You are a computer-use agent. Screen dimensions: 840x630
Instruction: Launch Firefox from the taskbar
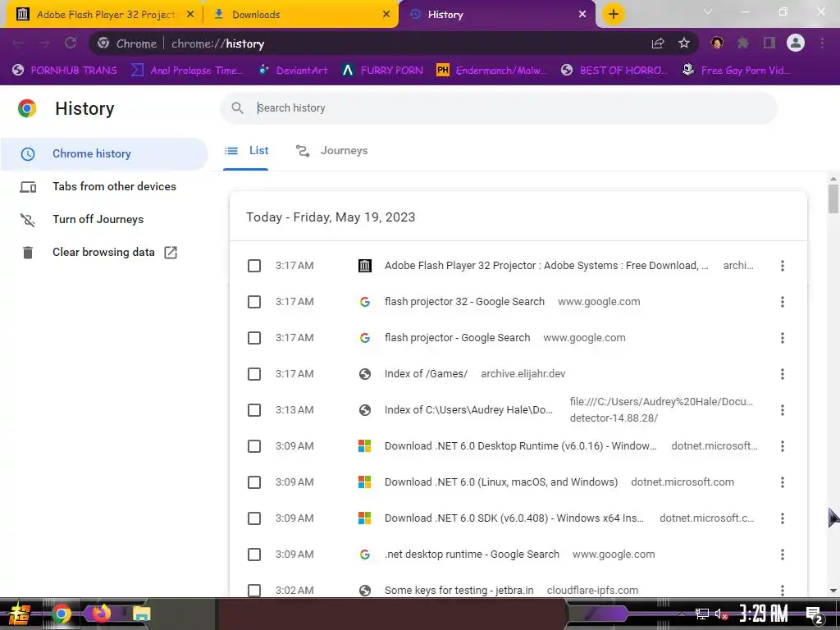coord(101,614)
